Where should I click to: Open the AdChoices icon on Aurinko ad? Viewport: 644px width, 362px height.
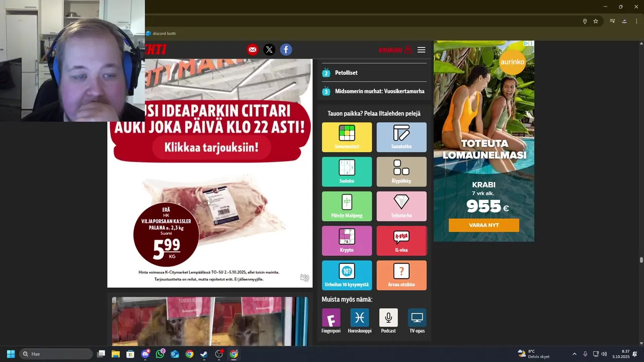(x=527, y=44)
